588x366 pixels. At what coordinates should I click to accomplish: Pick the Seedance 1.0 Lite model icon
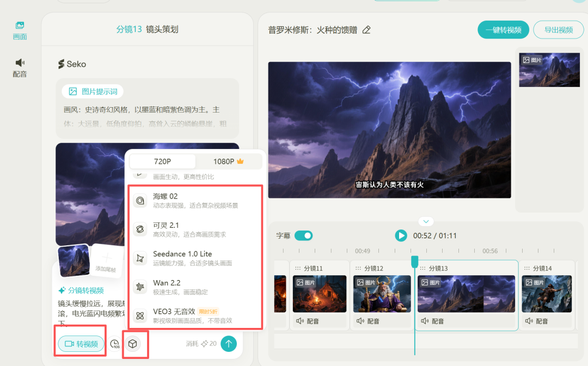[139, 258]
